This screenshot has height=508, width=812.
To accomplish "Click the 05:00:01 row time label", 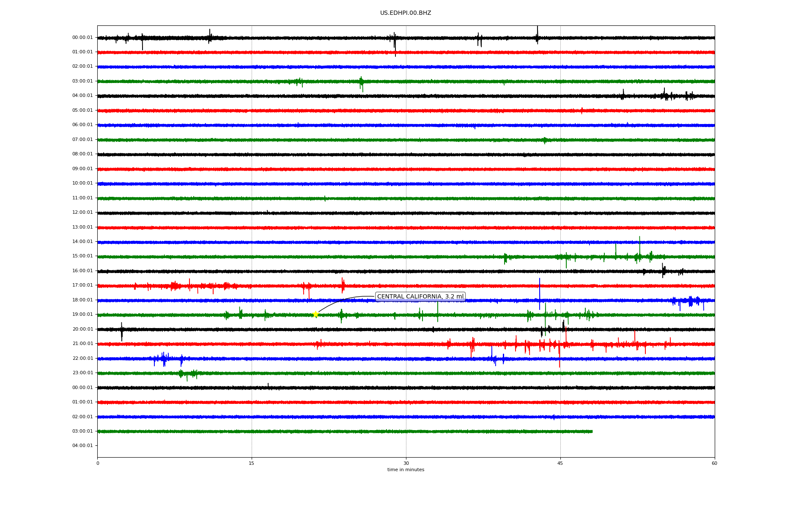I will coord(82,110).
